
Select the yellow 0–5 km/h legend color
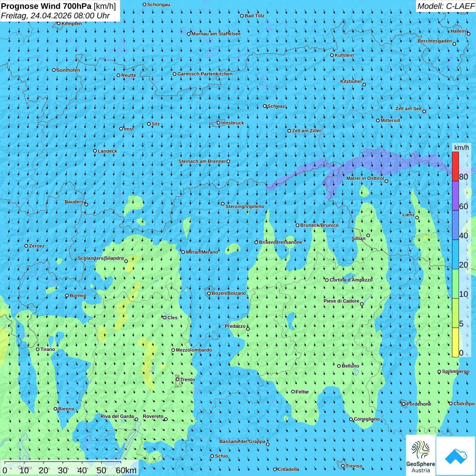pyautogui.click(x=455, y=342)
